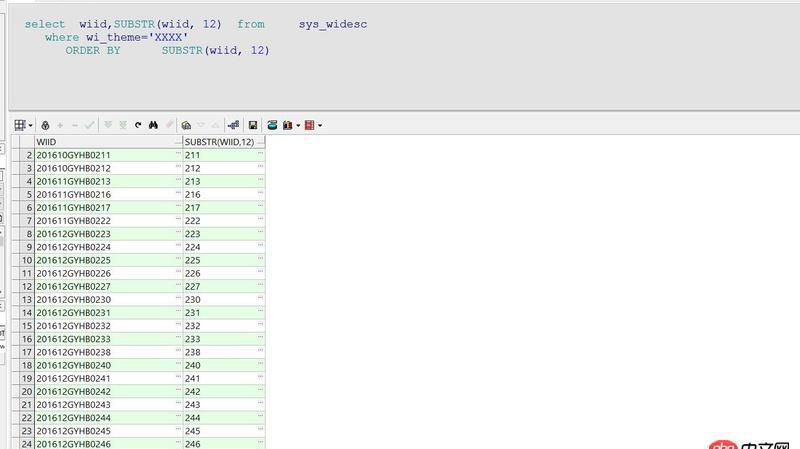Click cell 201612GYHB0230
800x449 pixels.
[x=108, y=300]
